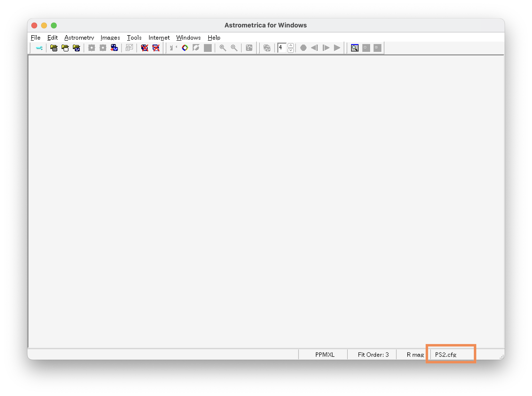Increase the blink value with the up arrow
The image size is (532, 396).
291,45
